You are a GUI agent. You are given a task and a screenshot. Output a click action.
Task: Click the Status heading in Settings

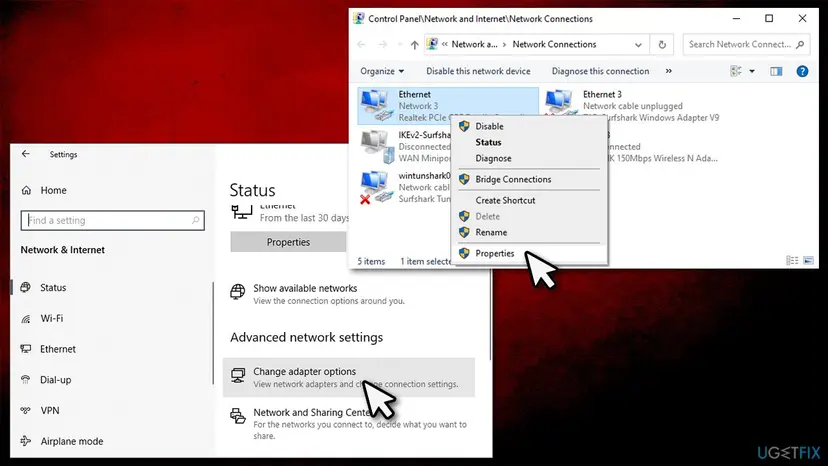tap(252, 190)
